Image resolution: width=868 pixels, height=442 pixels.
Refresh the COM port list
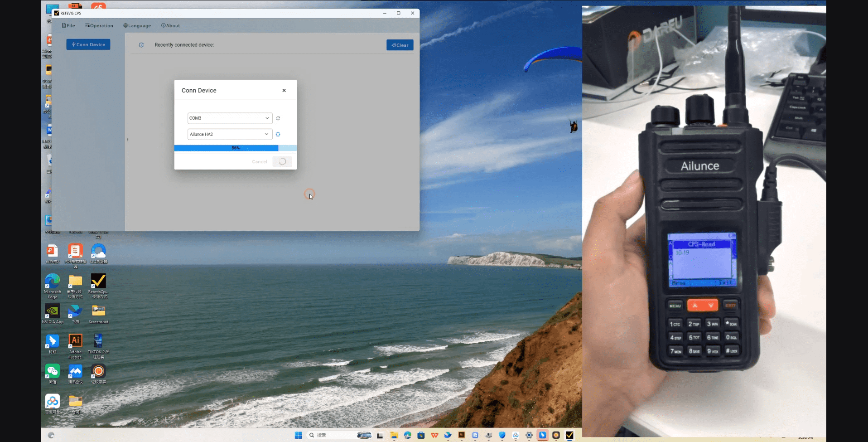(x=278, y=118)
